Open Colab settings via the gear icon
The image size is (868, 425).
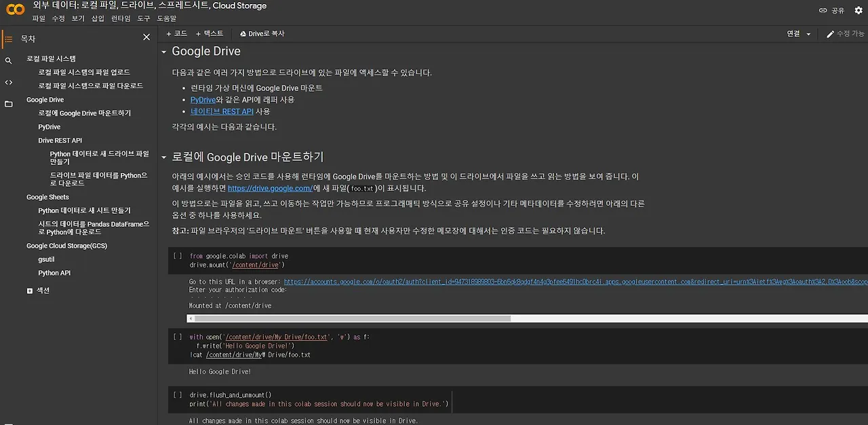click(x=859, y=10)
